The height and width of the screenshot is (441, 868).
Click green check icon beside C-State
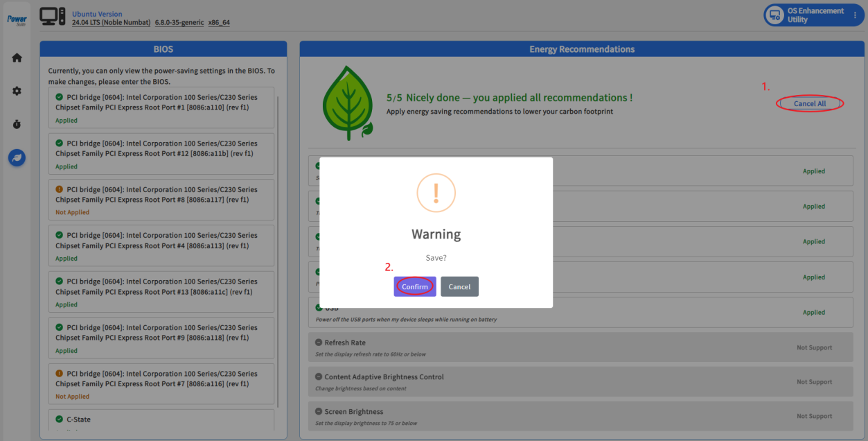tap(60, 420)
